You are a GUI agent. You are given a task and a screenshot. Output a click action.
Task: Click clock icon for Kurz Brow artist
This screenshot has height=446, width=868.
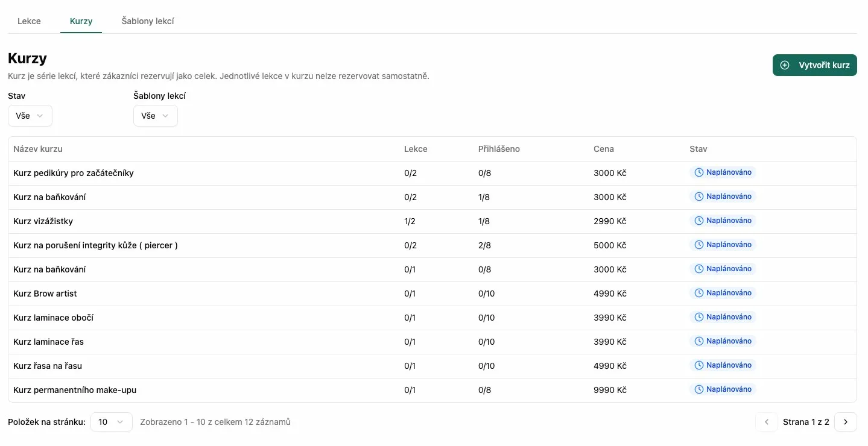pos(699,293)
